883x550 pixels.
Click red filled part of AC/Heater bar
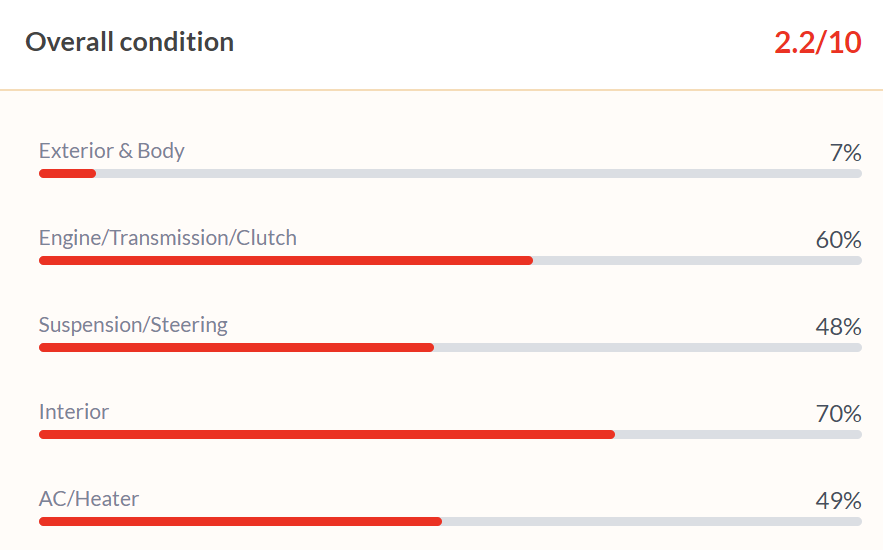coord(240,522)
